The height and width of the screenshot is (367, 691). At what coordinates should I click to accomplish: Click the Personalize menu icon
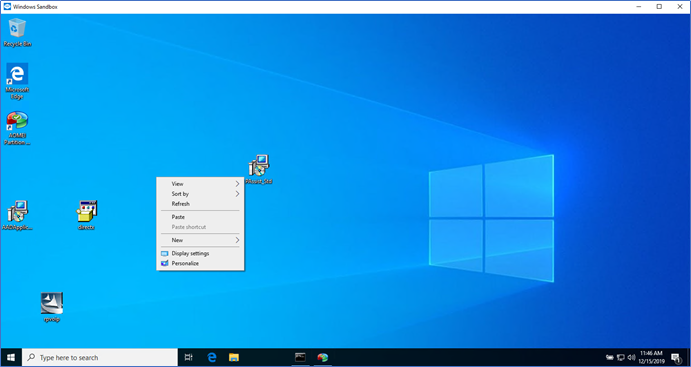[164, 263]
